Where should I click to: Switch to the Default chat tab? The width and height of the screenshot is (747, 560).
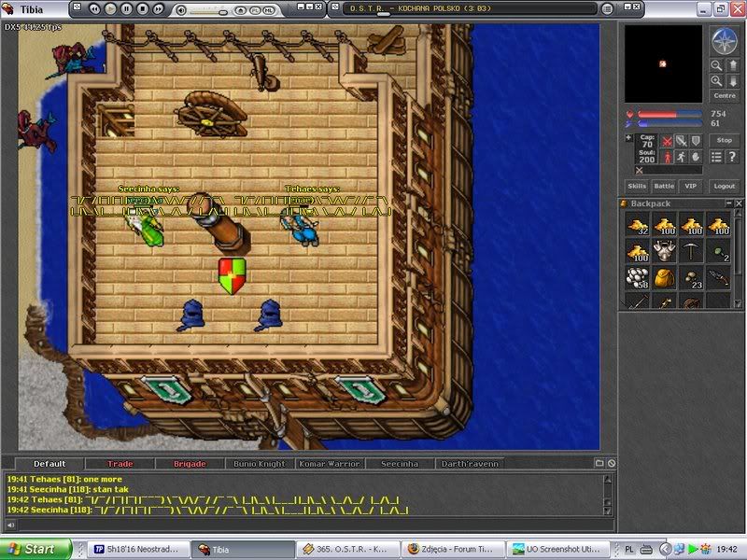click(49, 464)
